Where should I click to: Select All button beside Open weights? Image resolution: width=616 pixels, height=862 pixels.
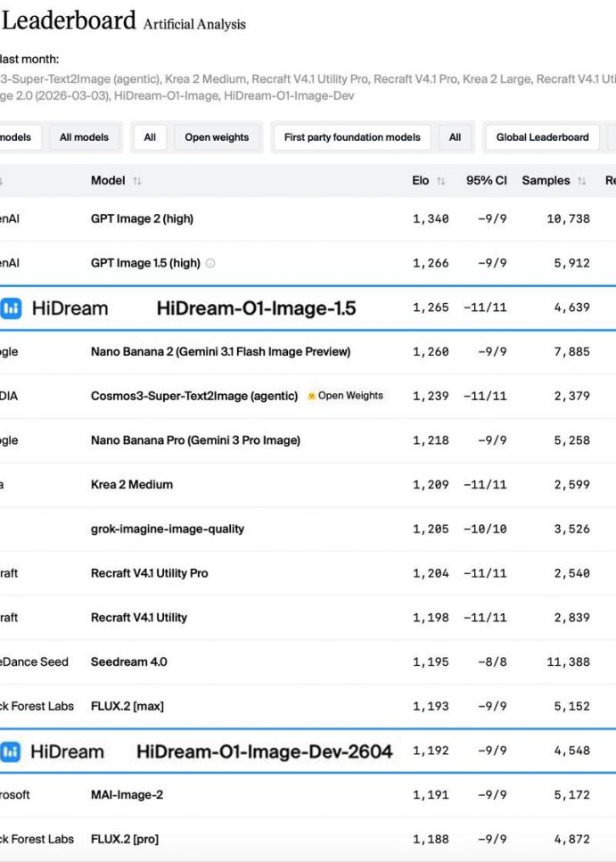[x=150, y=137]
